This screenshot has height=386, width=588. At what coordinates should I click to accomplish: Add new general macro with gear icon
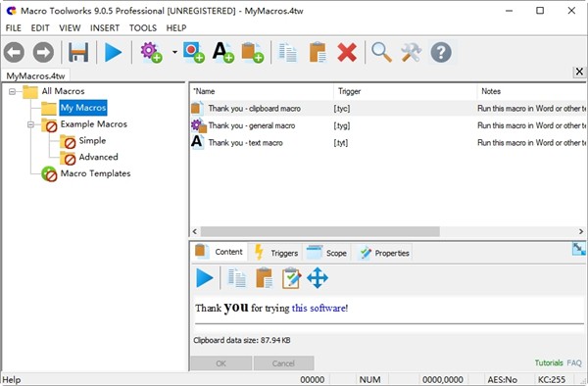(151, 52)
